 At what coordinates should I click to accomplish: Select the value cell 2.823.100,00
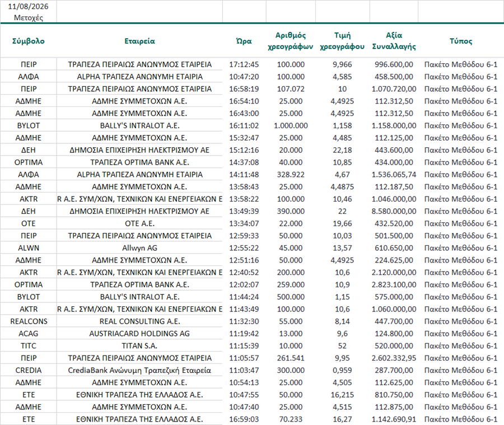click(x=394, y=284)
